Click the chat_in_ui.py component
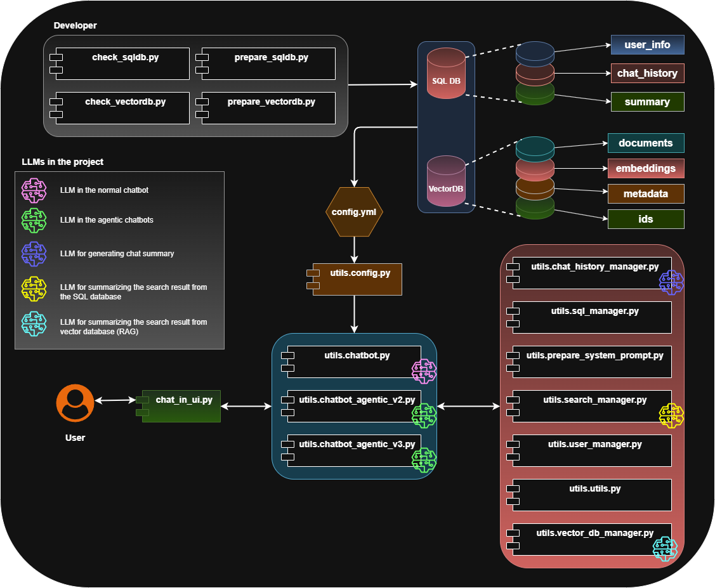Viewport: 715px width, 588px height. pos(181,406)
